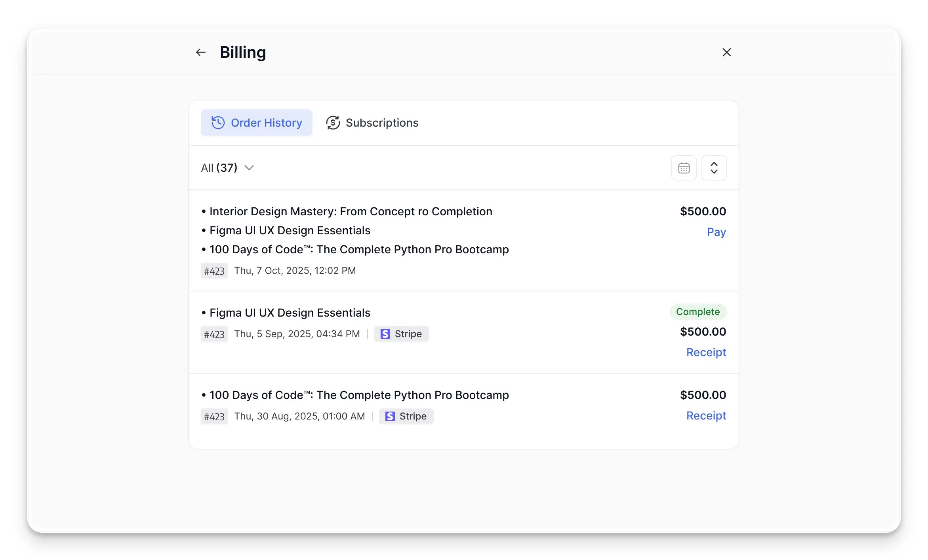Select 'Figma UI UX Design Essentials' in the 5 Sep order

click(x=290, y=313)
